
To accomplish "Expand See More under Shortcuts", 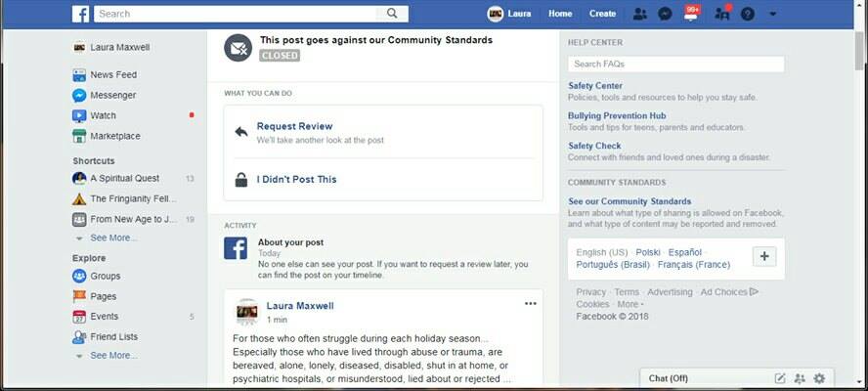I will [113, 238].
